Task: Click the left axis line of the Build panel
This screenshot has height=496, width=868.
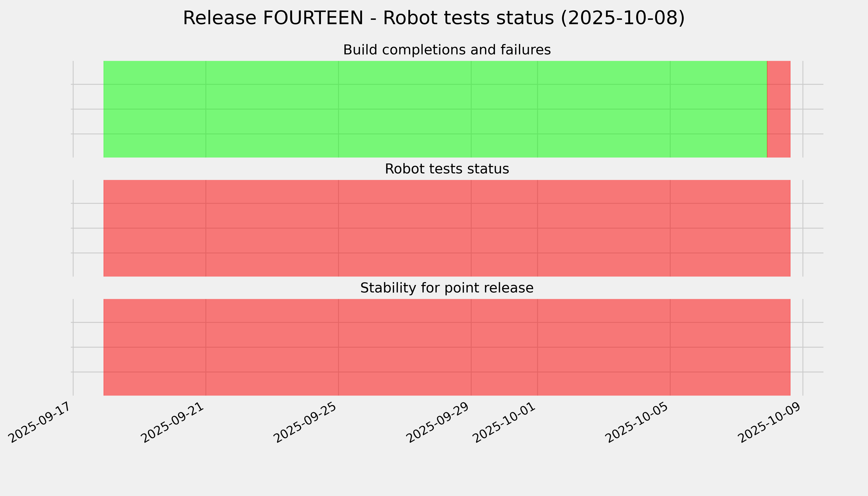Action: point(73,109)
